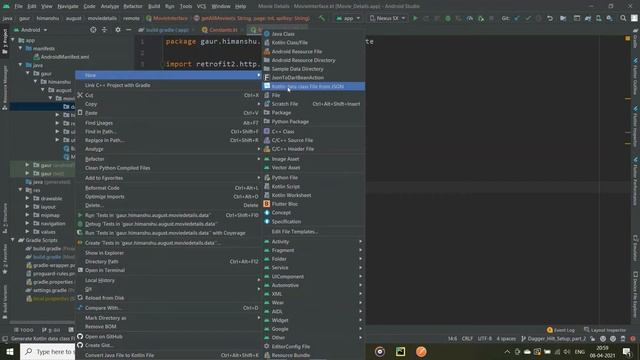Image resolution: width=640 pixels, height=360 pixels.
Task: Click the Make Project hammer icon
Action: click(x=322, y=18)
